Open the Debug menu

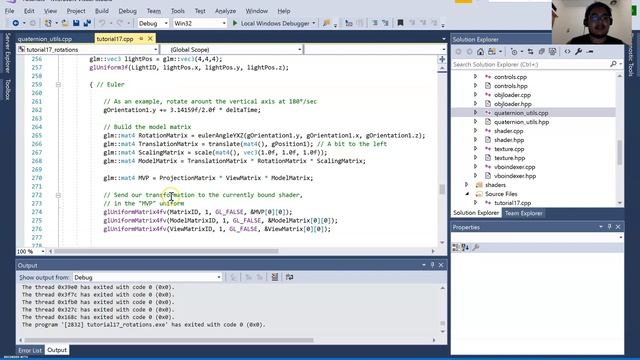tap(127, 11)
